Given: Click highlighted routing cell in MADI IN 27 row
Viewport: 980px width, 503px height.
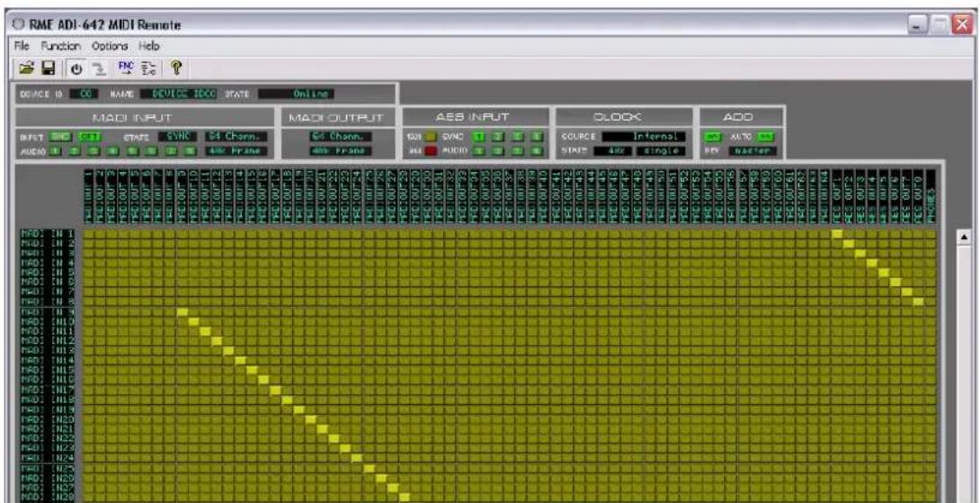Looking at the screenshot, I should pos(393,488).
